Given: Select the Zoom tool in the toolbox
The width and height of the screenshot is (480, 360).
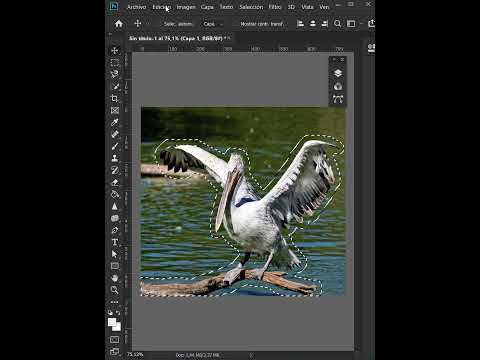Looking at the screenshot, I should pyautogui.click(x=115, y=290).
